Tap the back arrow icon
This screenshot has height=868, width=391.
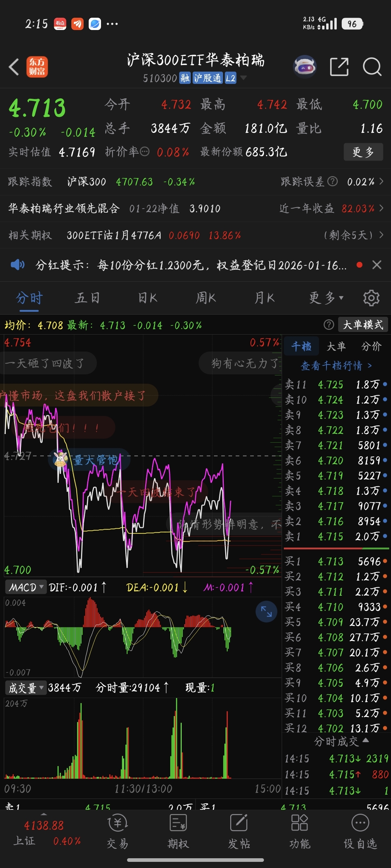(14, 67)
